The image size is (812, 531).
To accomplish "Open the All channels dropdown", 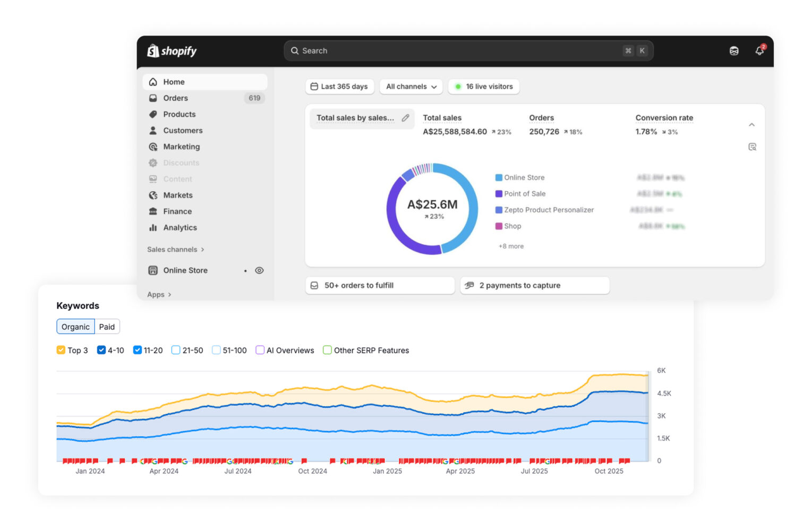I will (x=411, y=86).
